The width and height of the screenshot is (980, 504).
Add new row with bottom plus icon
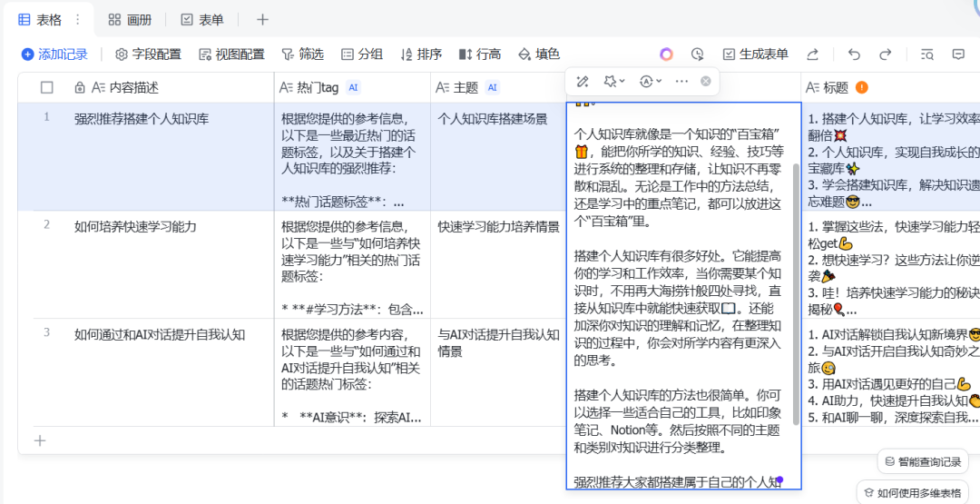(40, 440)
